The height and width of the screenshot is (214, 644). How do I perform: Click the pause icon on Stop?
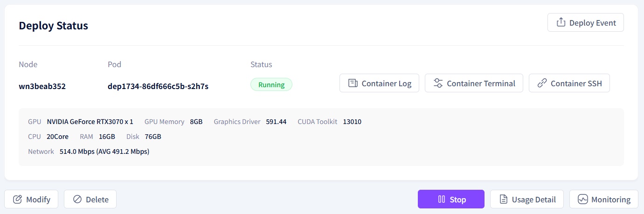click(x=442, y=200)
